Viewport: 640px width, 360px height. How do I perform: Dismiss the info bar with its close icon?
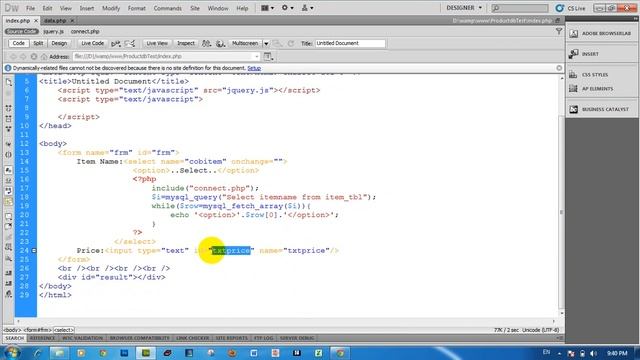559,68
